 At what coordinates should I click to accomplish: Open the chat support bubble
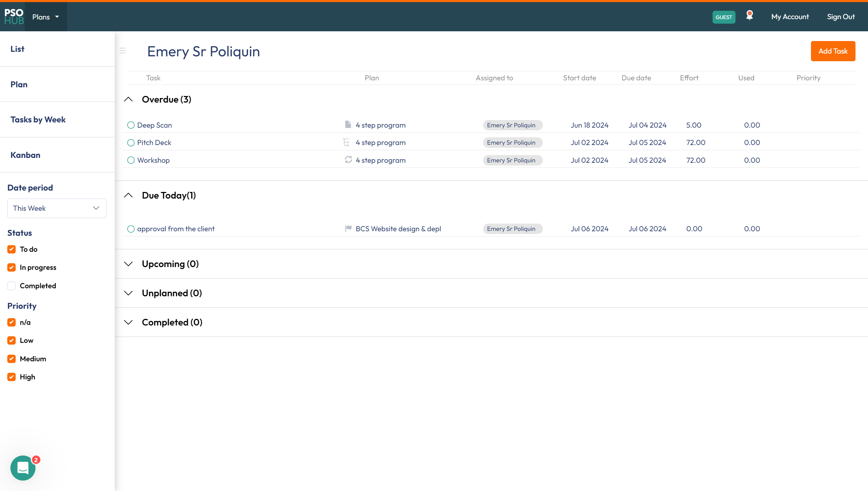(23, 468)
